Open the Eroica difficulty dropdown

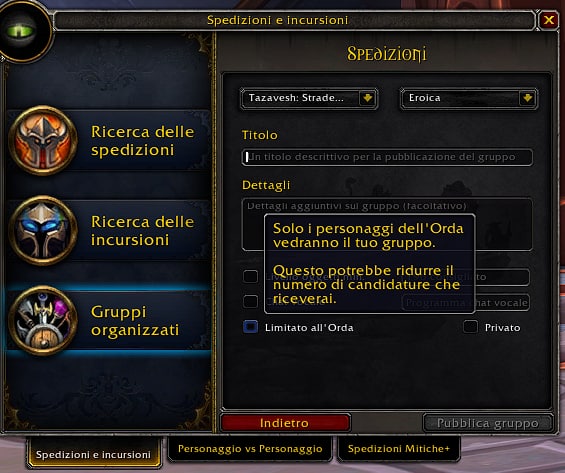(x=469, y=98)
